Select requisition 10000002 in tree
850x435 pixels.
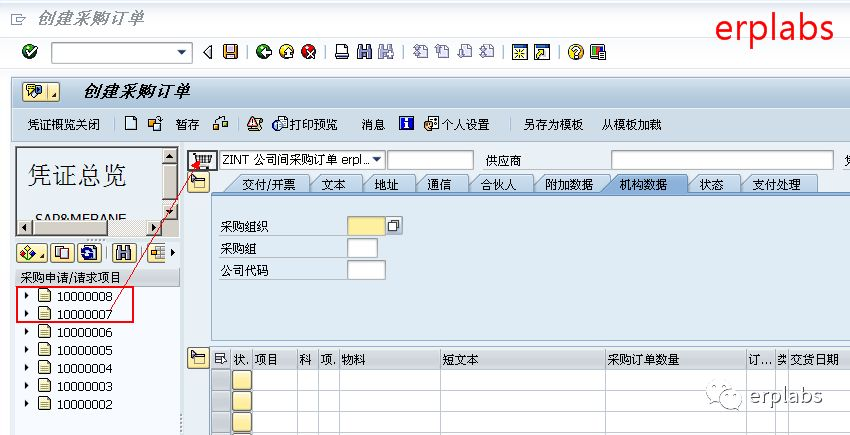[85, 405]
